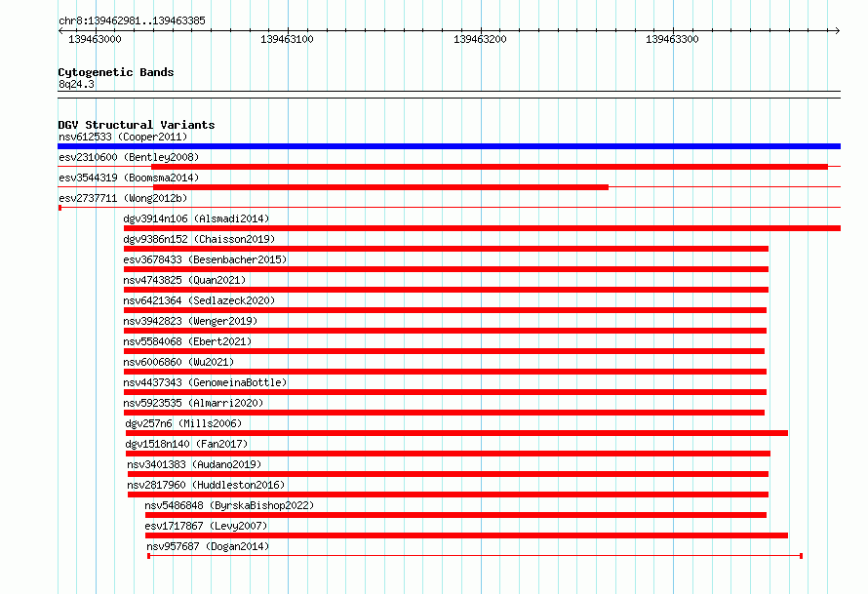Click the nsv3942823 red variant bar
The image size is (868, 594).
(445, 331)
